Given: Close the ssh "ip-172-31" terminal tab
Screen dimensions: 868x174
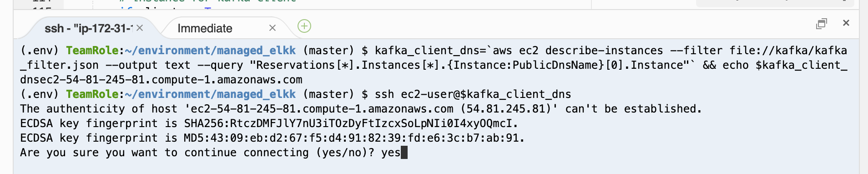Looking at the screenshot, I should (140, 28).
